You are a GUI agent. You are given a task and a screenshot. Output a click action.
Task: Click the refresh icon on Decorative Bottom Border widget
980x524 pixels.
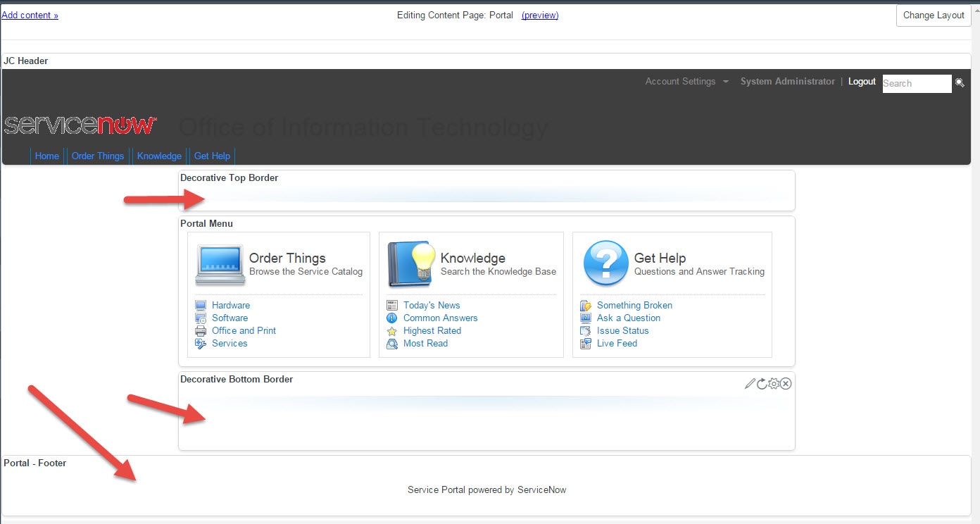point(761,383)
